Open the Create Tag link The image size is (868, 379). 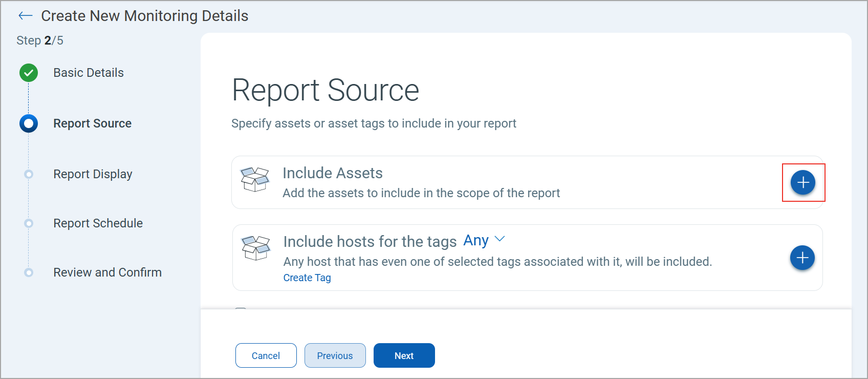click(x=307, y=278)
